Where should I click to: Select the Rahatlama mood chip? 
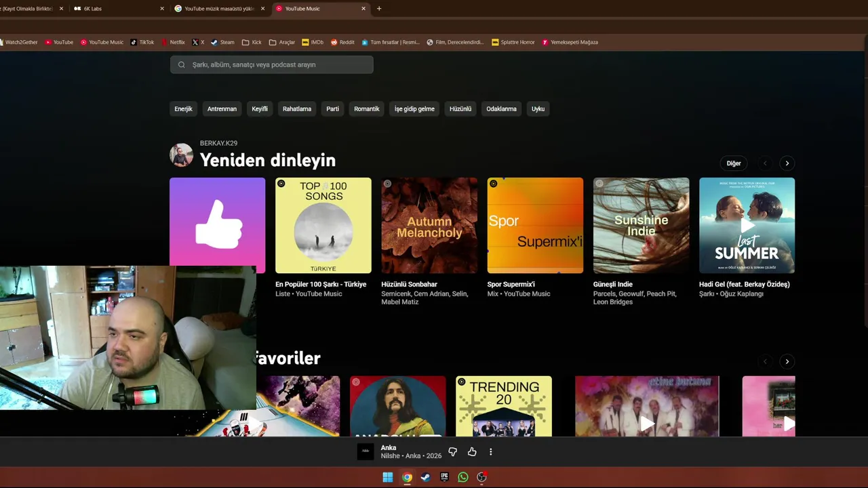(297, 108)
